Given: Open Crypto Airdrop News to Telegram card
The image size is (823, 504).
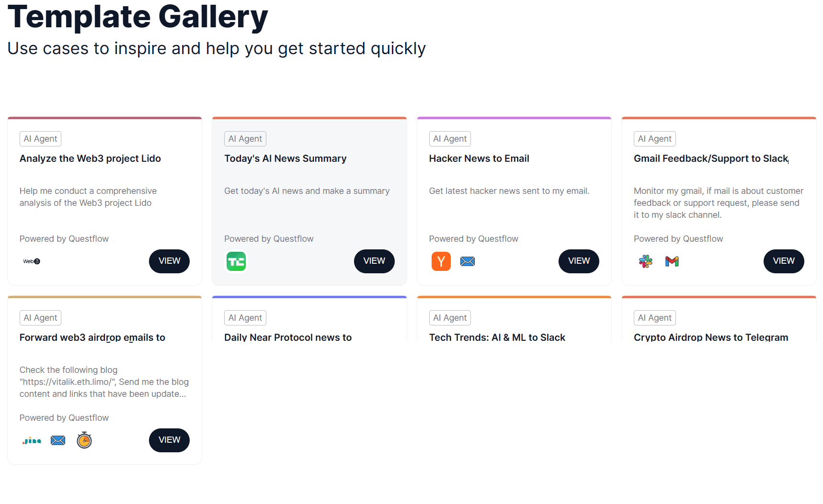Looking at the screenshot, I should tap(711, 337).
